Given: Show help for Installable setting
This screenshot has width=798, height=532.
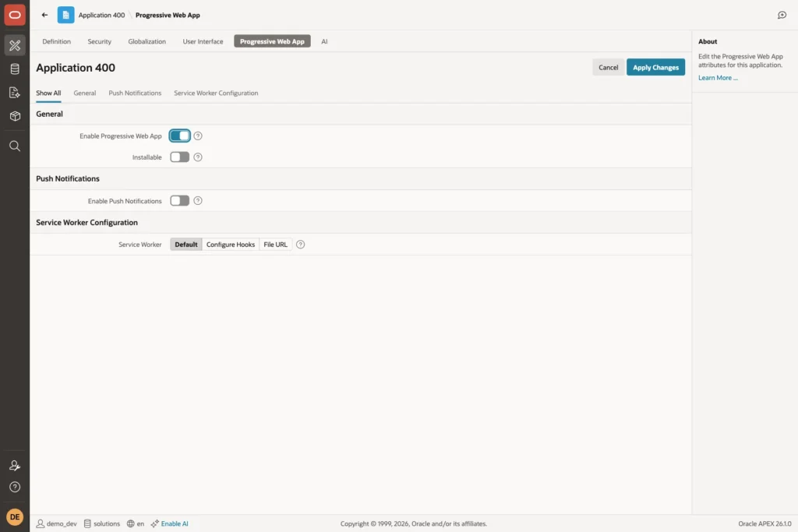Looking at the screenshot, I should 198,157.
